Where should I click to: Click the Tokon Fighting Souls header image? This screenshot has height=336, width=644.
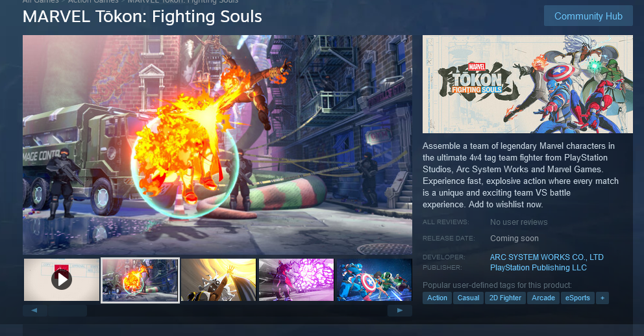point(527,84)
